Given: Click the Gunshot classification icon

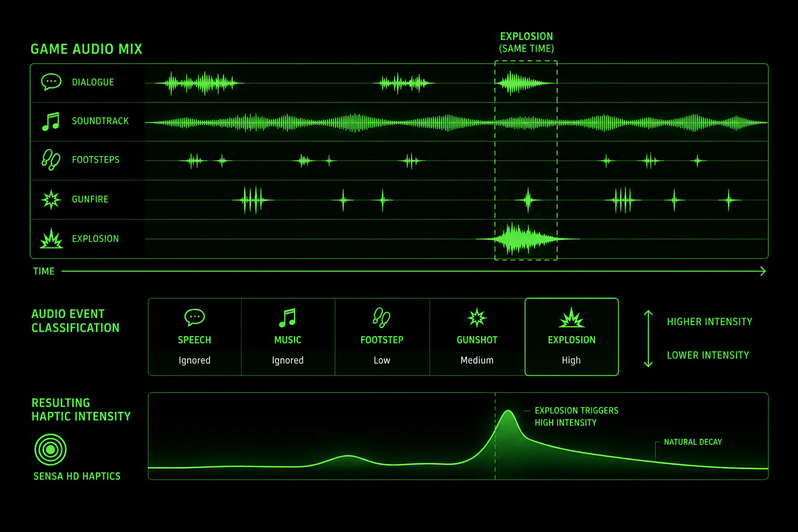Looking at the screenshot, I should (476, 317).
